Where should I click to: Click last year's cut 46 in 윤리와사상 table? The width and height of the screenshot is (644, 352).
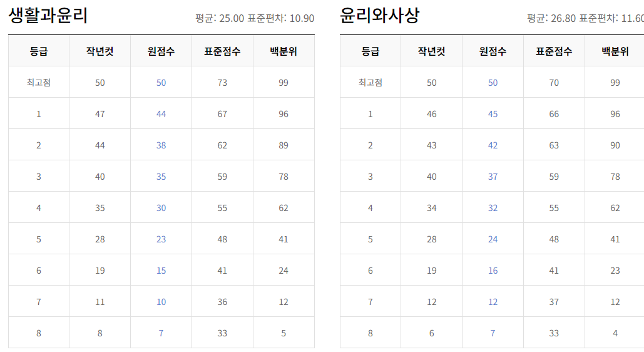click(x=431, y=114)
